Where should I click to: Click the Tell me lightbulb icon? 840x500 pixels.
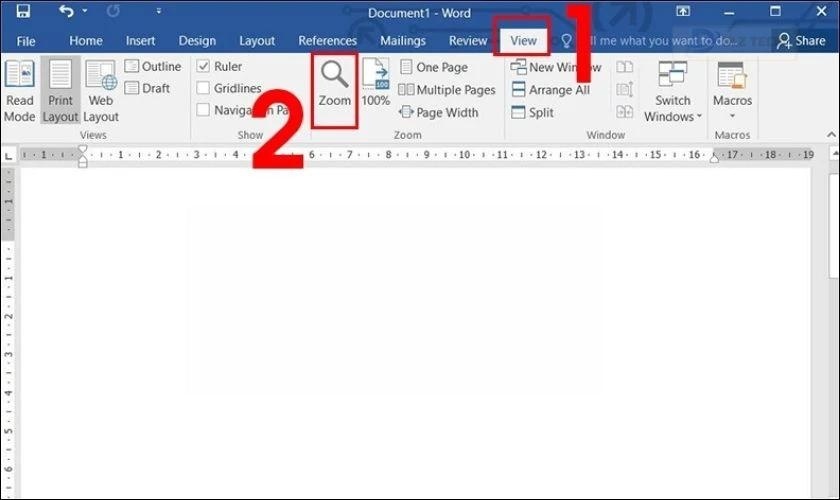point(566,41)
